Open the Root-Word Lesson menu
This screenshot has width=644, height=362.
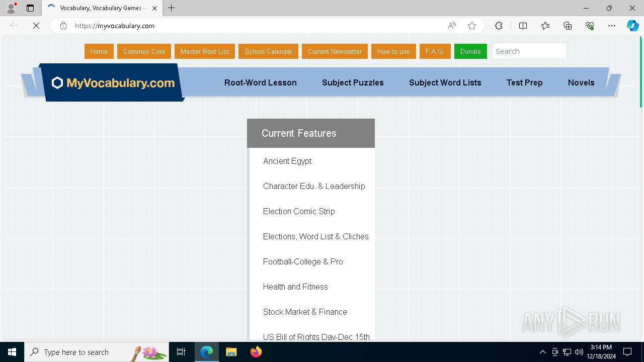pos(261,82)
